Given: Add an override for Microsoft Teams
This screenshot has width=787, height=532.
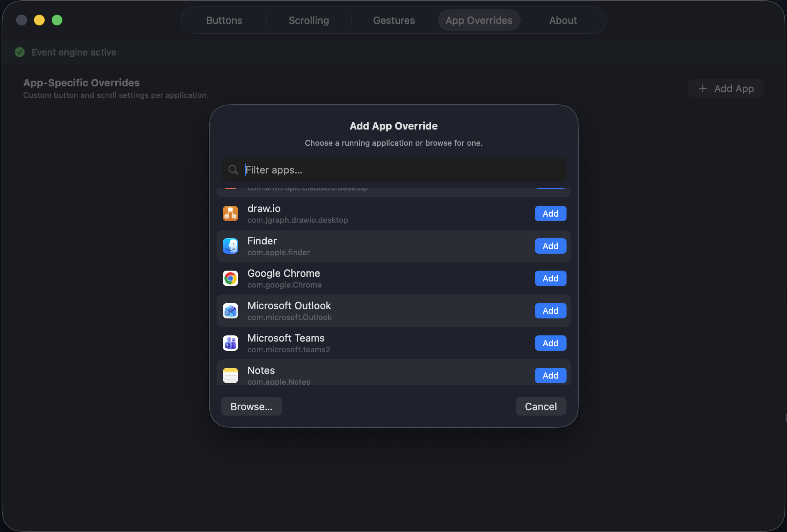Looking at the screenshot, I should point(550,343).
